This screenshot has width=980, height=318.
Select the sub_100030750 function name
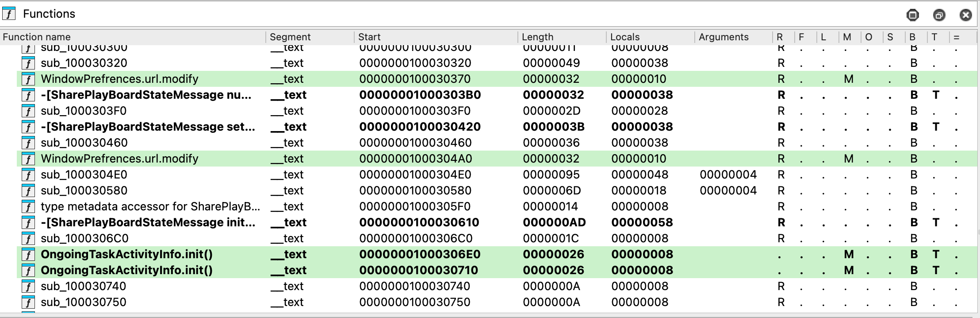click(x=84, y=302)
